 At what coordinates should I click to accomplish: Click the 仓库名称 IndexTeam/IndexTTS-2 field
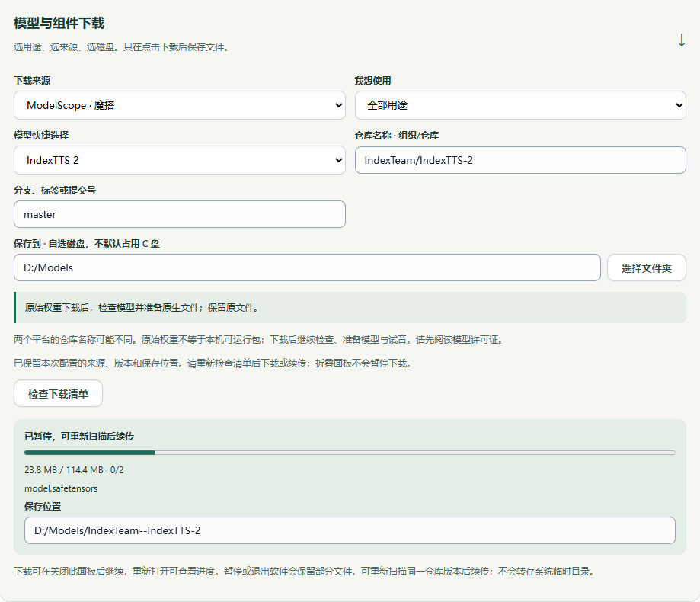pos(520,160)
